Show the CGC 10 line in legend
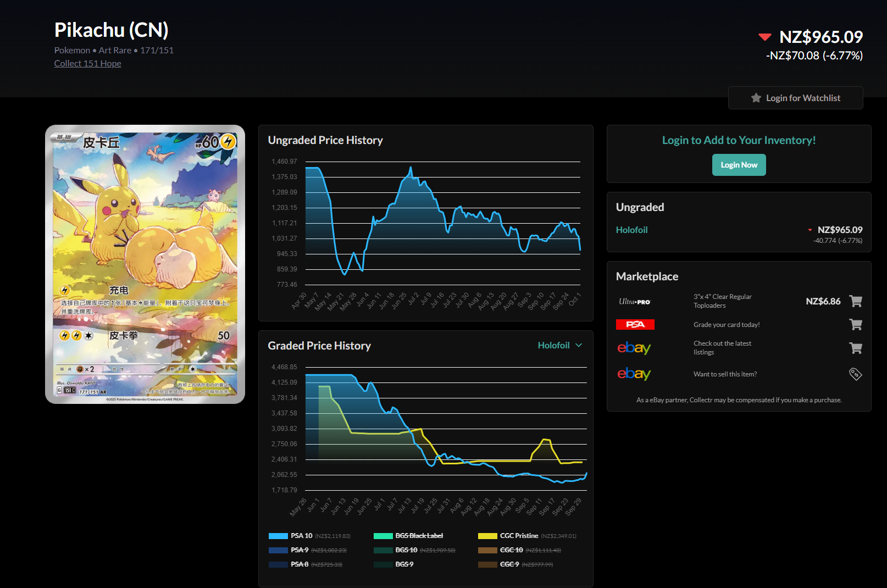 pyautogui.click(x=511, y=550)
